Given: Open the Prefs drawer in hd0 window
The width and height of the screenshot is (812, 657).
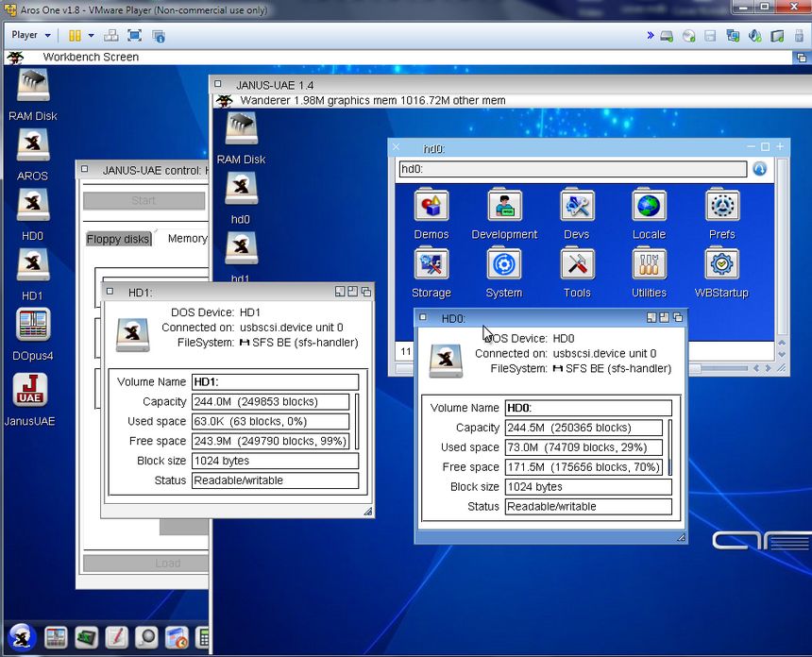Looking at the screenshot, I should (721, 208).
